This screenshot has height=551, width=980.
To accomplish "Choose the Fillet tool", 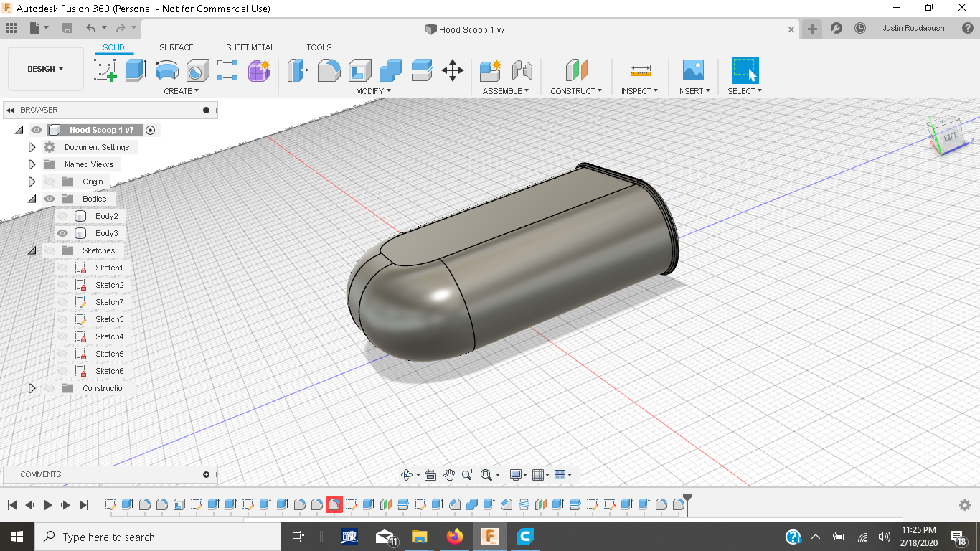I will coord(329,70).
